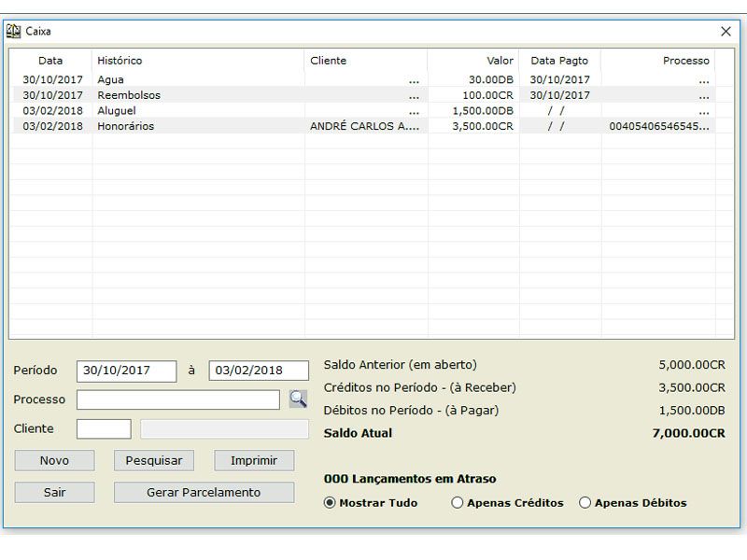747x560 pixels.
Task: Click the Caixa window title icon
Action: (13, 31)
